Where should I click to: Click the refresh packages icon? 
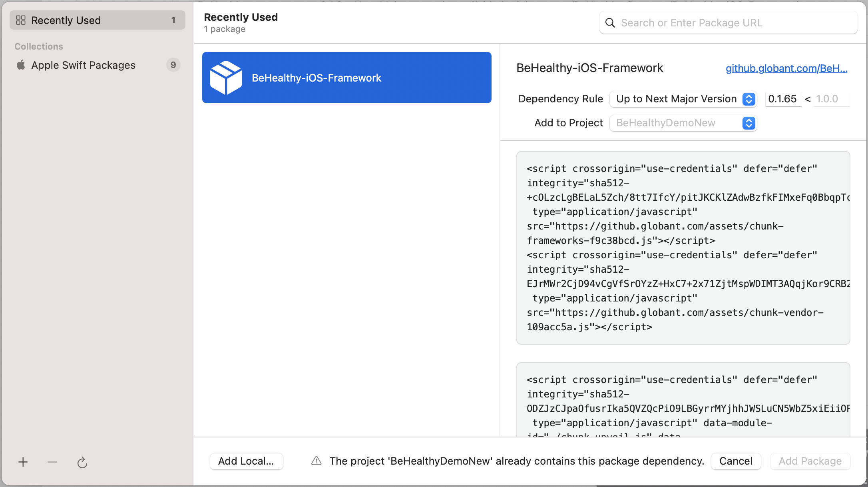click(82, 463)
